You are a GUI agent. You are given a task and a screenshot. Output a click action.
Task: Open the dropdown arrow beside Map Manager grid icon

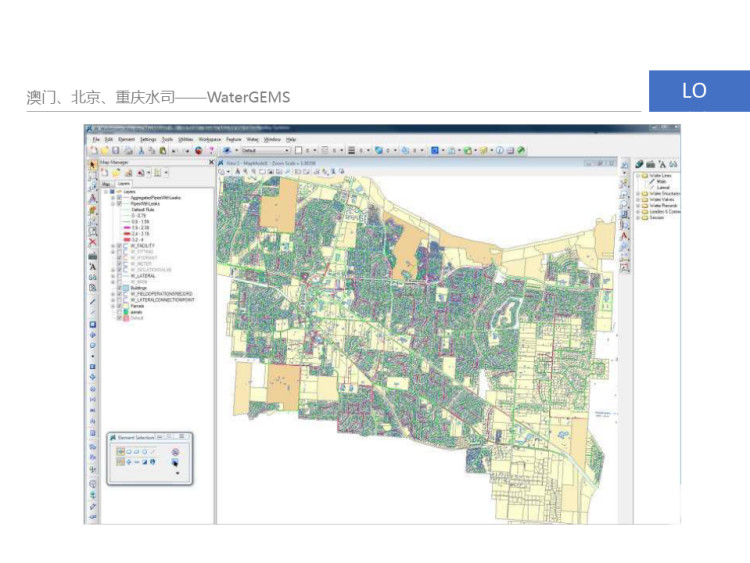pos(166,173)
